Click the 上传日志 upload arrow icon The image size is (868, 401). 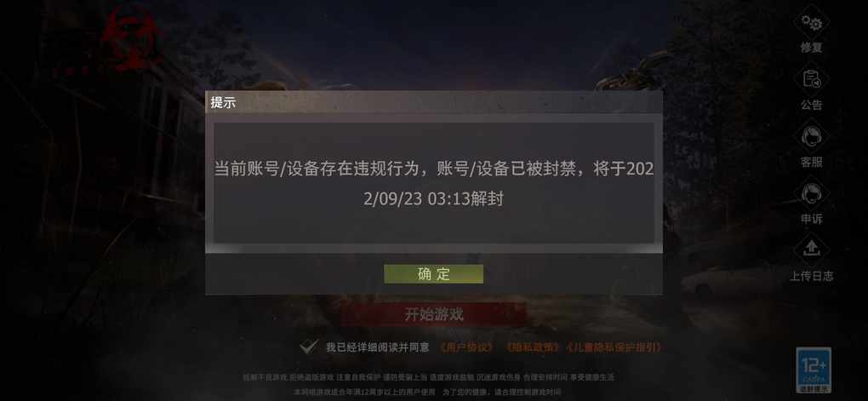click(x=812, y=249)
